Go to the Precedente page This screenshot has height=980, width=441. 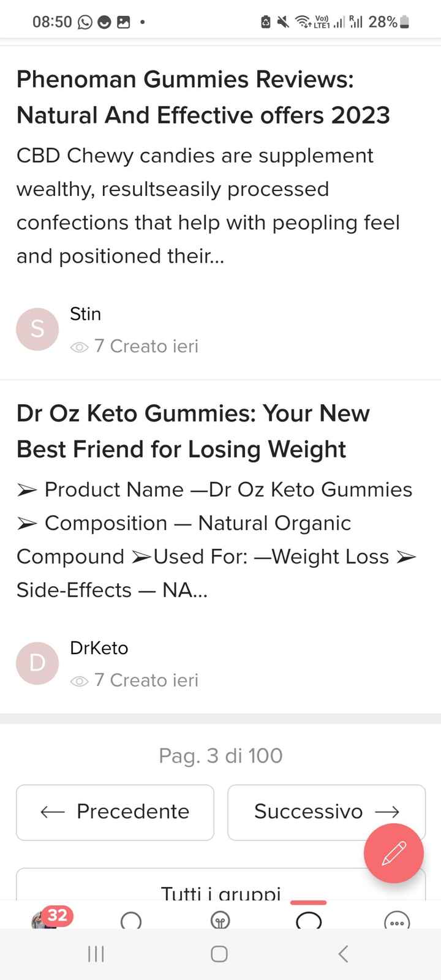[115, 812]
